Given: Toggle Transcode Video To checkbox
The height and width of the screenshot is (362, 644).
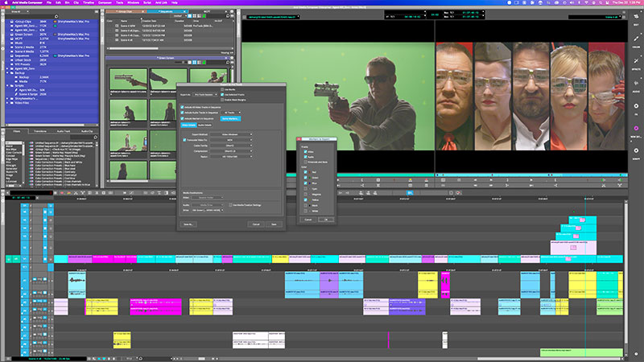Looking at the screenshot, I should click(x=184, y=140).
